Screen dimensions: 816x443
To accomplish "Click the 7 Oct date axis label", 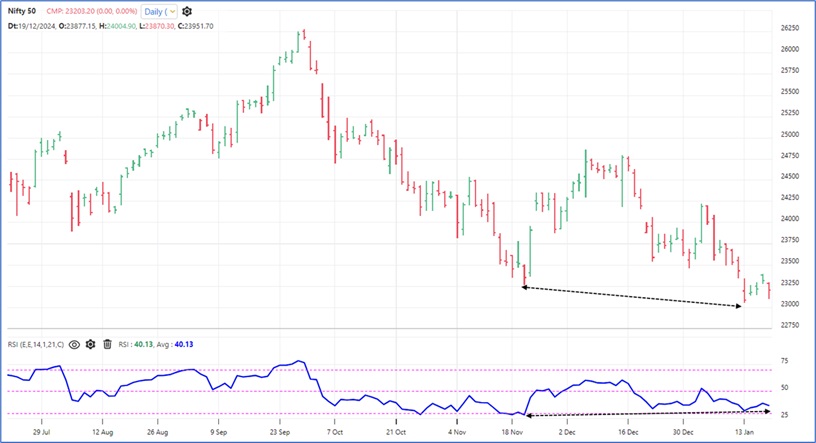I will click(x=335, y=432).
